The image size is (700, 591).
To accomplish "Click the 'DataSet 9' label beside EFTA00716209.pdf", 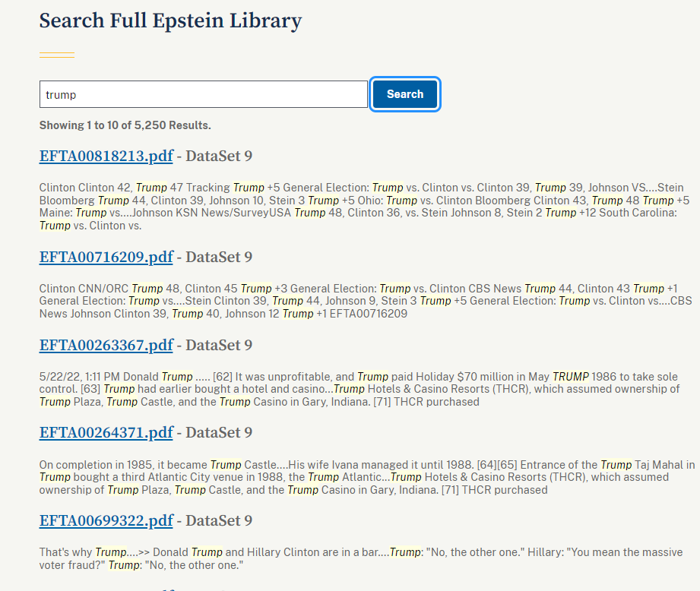I will 219,258.
